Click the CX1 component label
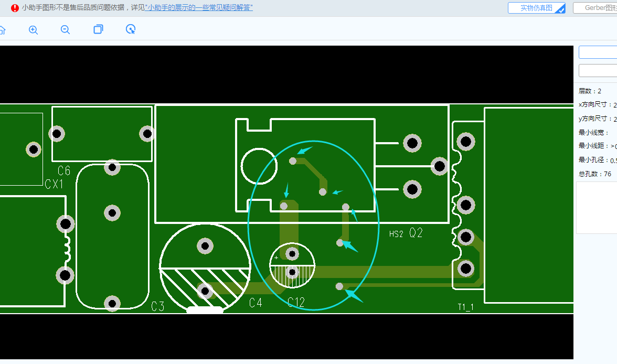Image resolution: width=617 pixels, height=364 pixels. click(x=54, y=184)
